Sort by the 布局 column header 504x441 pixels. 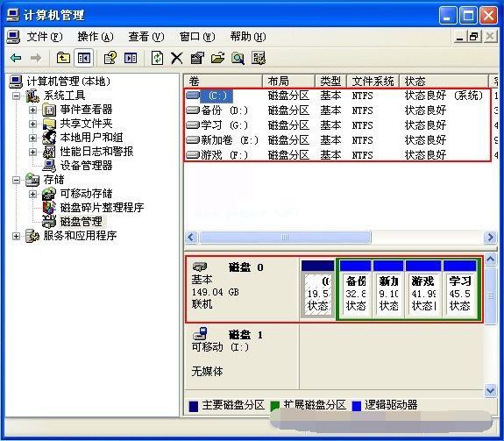[x=288, y=81]
